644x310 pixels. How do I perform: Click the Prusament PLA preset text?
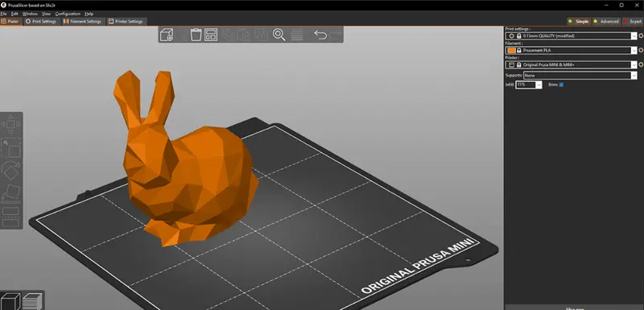tap(537, 50)
